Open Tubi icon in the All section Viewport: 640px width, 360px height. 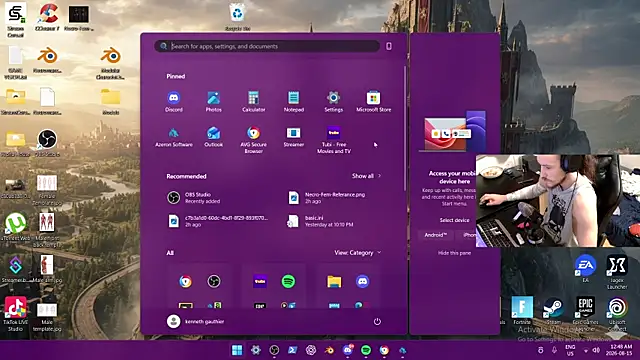click(x=260, y=281)
